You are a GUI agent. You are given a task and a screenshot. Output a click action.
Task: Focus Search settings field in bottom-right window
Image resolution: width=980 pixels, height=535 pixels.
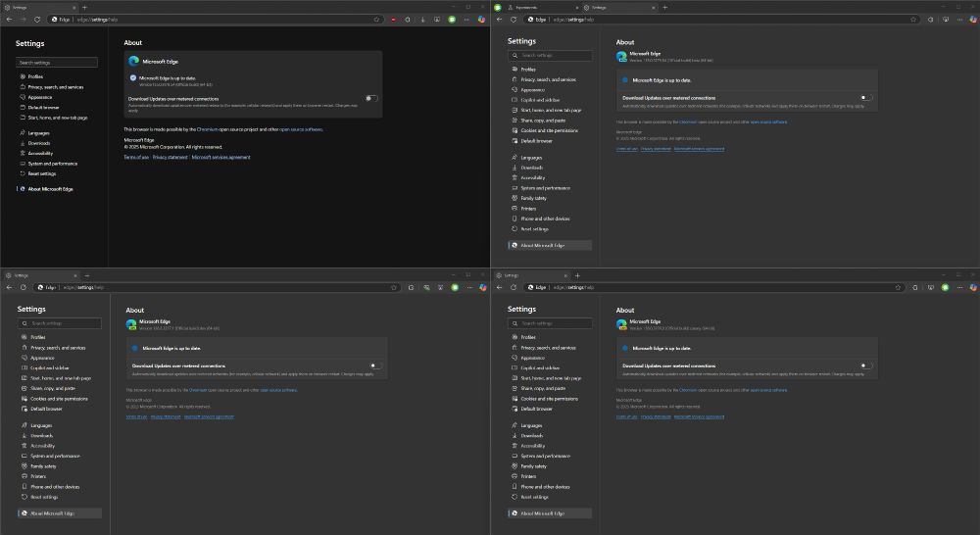[550, 323]
